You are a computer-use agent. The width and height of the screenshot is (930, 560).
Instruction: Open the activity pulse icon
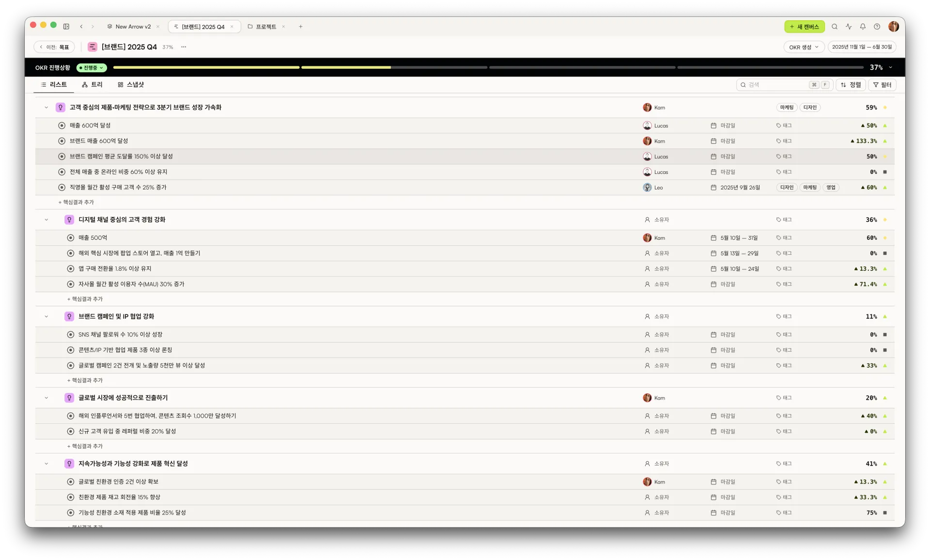point(849,27)
